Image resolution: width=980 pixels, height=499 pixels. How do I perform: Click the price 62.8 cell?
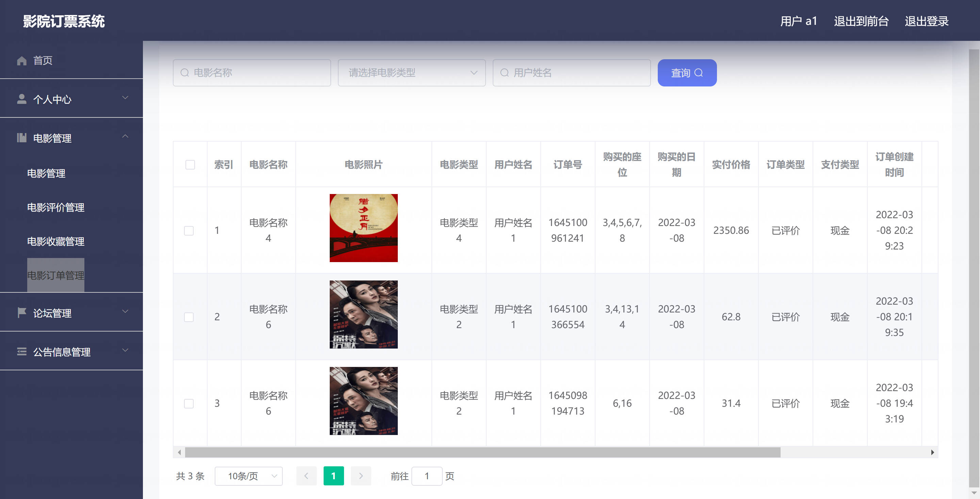coord(731,317)
